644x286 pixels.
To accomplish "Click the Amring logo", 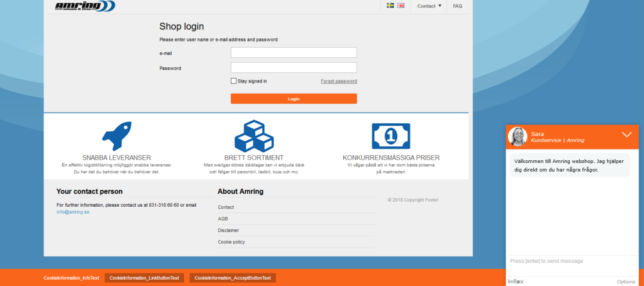I will (x=85, y=6).
